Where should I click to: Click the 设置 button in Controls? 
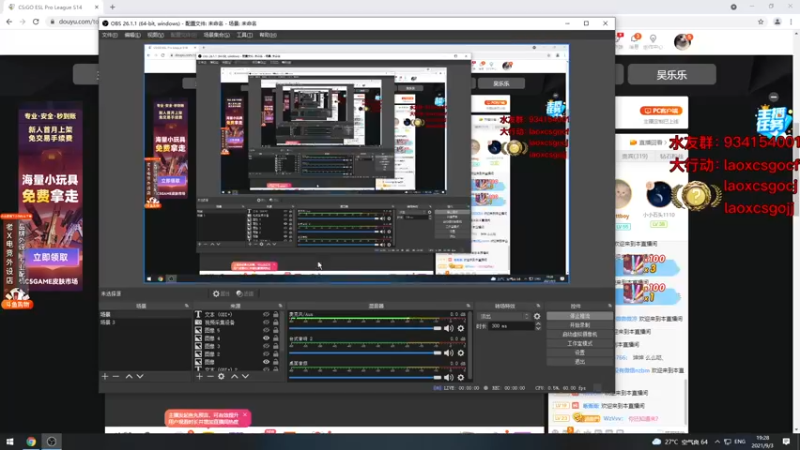point(580,353)
